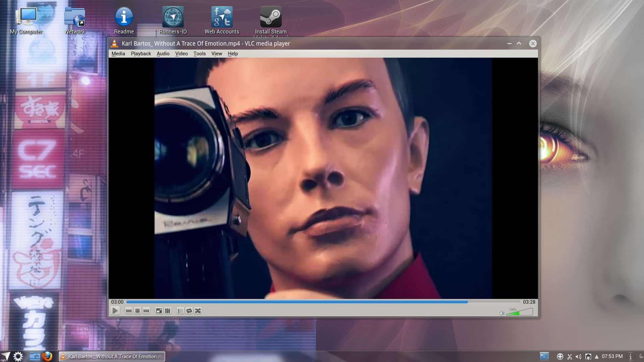
Task: Skip to next media track
Action: [146, 311]
